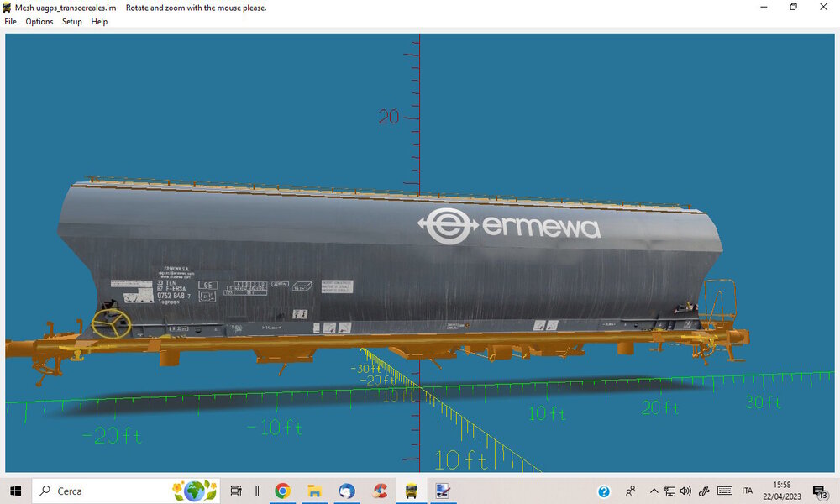Click the Cerca search box in taskbar
The image size is (840, 504).
(x=126, y=491)
